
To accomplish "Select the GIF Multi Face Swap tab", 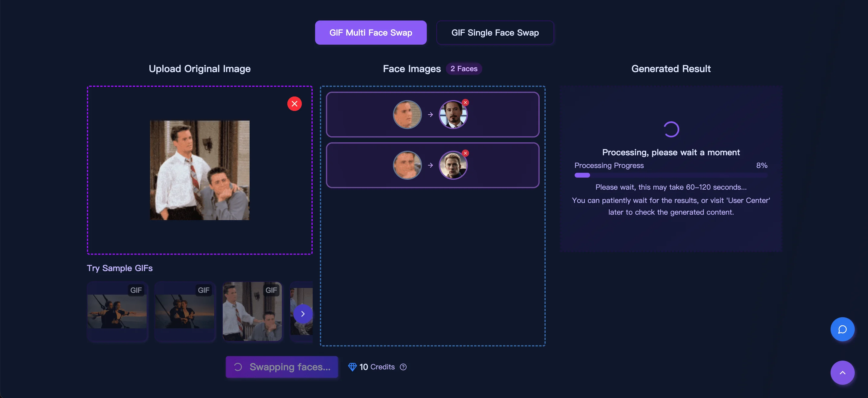I will (x=371, y=33).
